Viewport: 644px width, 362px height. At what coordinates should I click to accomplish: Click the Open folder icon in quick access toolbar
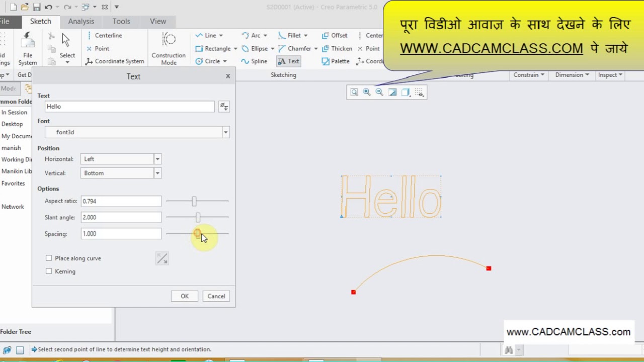[25, 7]
